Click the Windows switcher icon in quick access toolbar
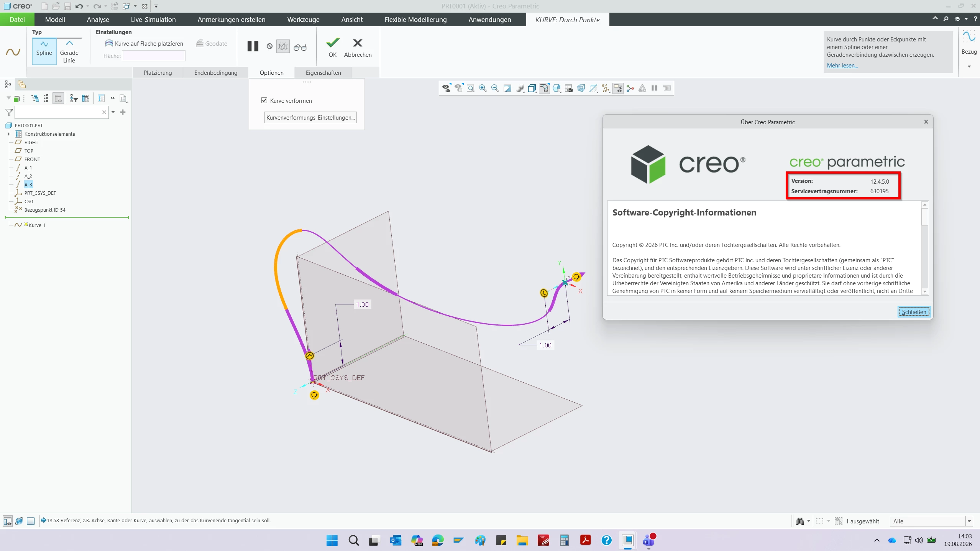 point(126,6)
